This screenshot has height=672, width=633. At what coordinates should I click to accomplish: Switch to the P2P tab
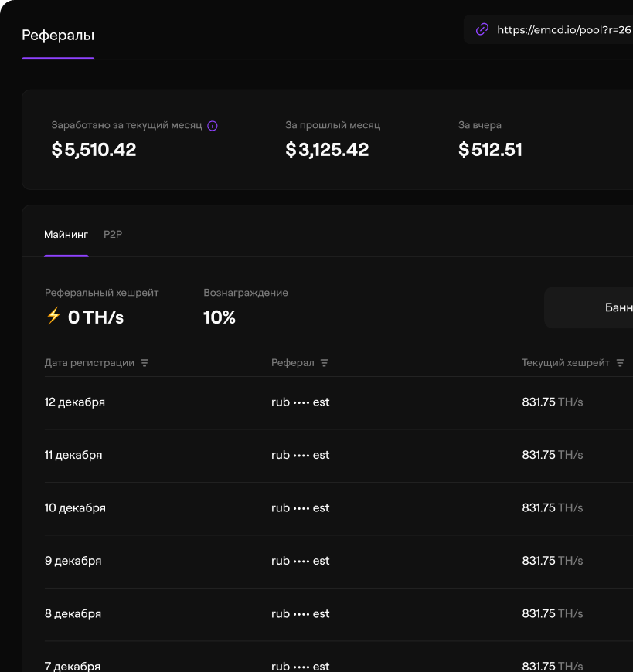click(113, 235)
